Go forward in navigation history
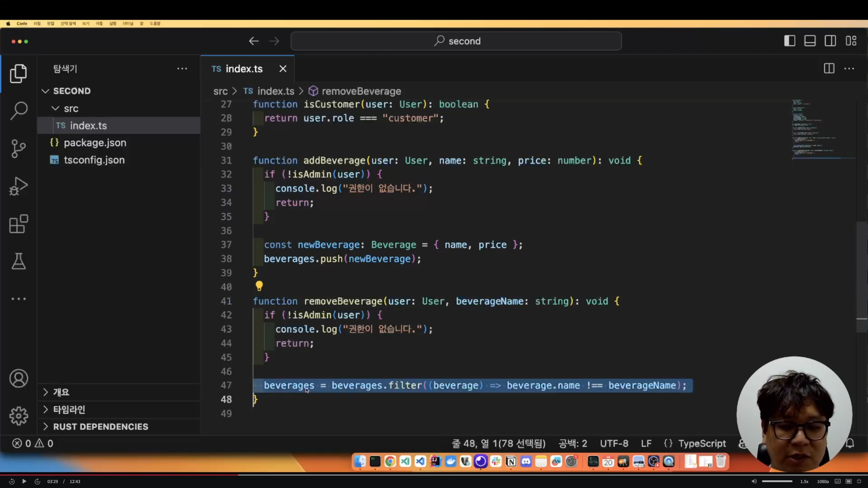The height and width of the screenshot is (488, 868). point(274,41)
